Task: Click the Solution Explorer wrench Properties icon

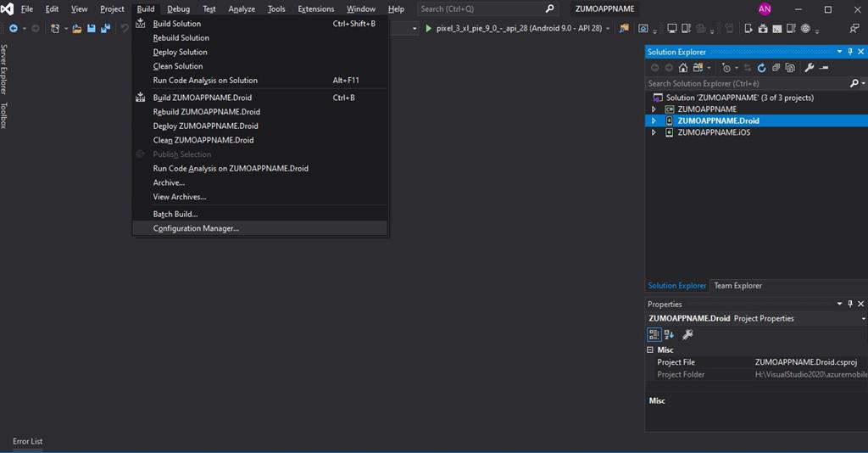Action: 810,68
